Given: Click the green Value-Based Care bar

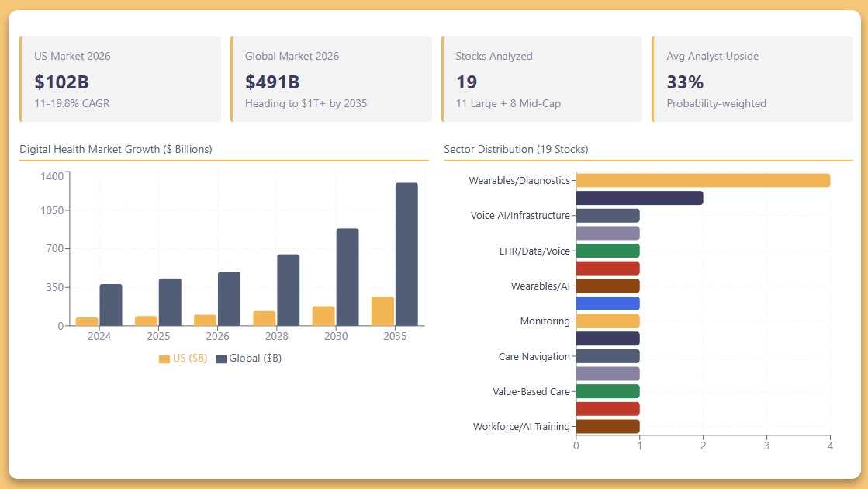Looking at the screenshot, I should [608, 391].
